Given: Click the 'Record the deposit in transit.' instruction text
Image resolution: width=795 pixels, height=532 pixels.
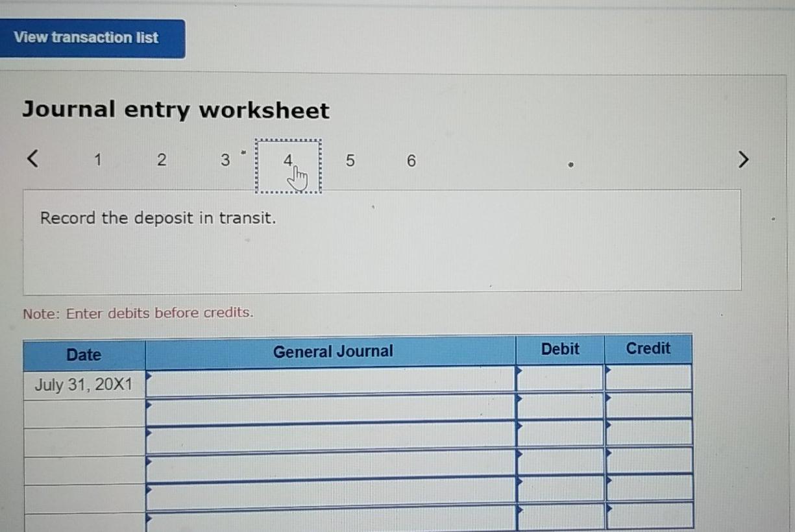Looking at the screenshot, I should (x=158, y=218).
